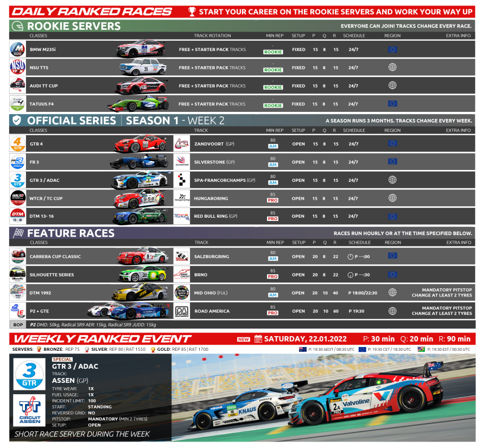Select the GTR 4 class icon
The image size is (484, 448).
[18, 144]
